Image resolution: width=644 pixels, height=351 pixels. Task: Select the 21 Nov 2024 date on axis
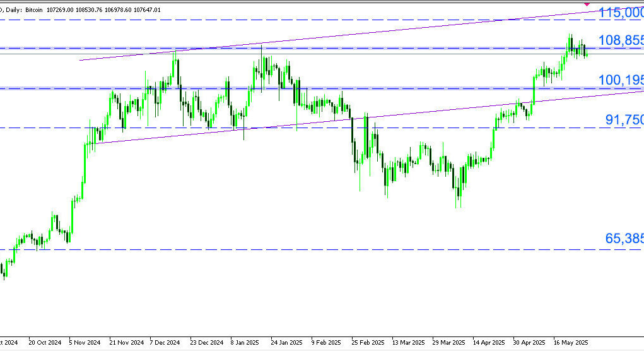(126, 342)
